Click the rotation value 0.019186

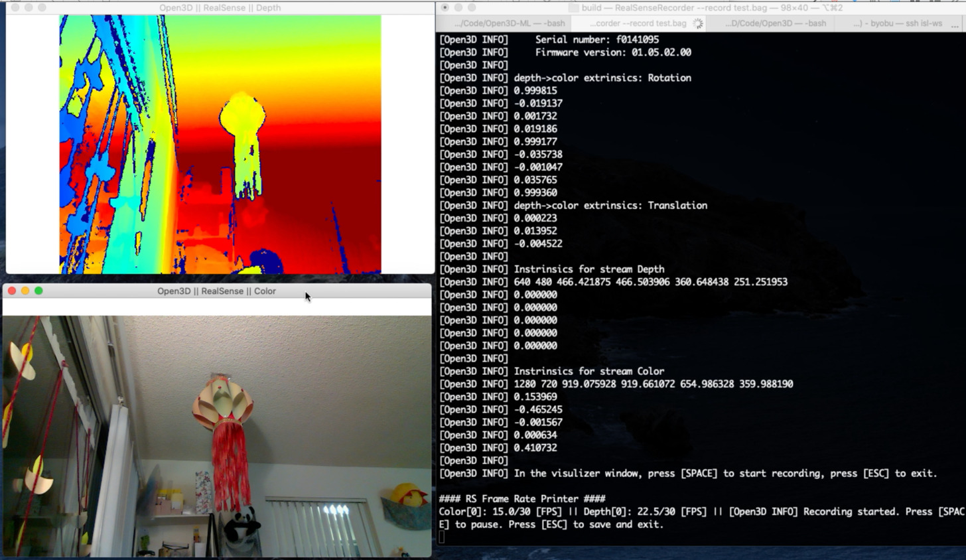(535, 129)
